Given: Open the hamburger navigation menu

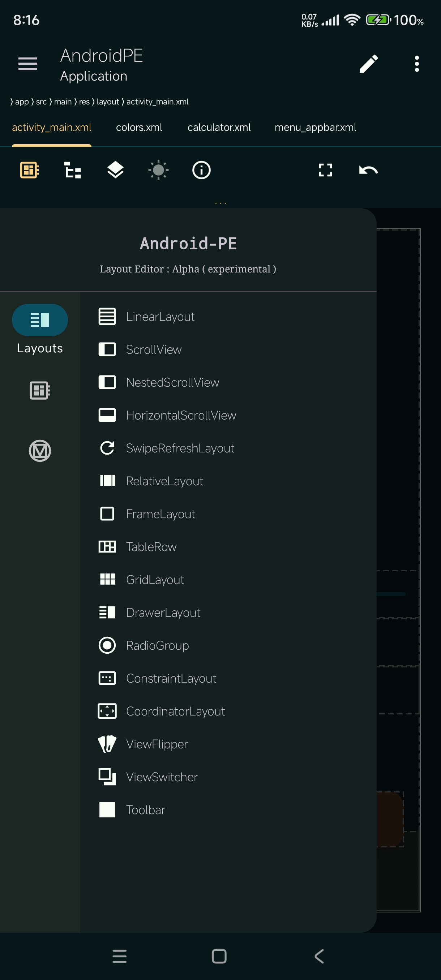Looking at the screenshot, I should [x=28, y=64].
